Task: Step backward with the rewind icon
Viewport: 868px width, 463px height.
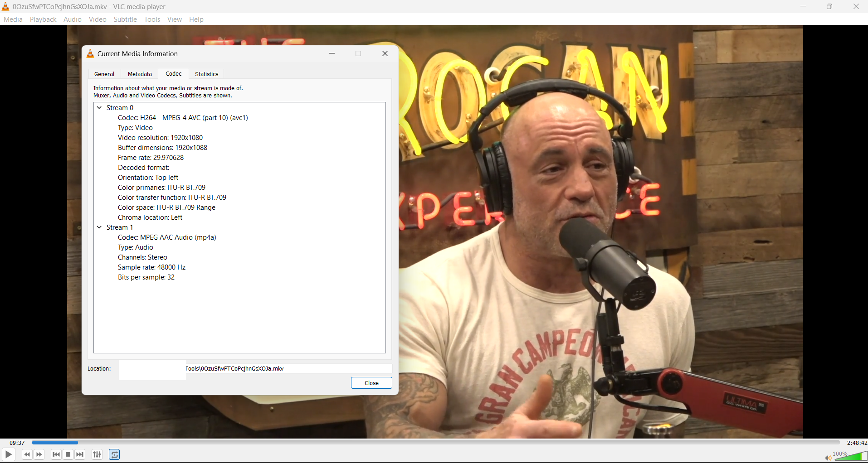Action: pos(27,454)
